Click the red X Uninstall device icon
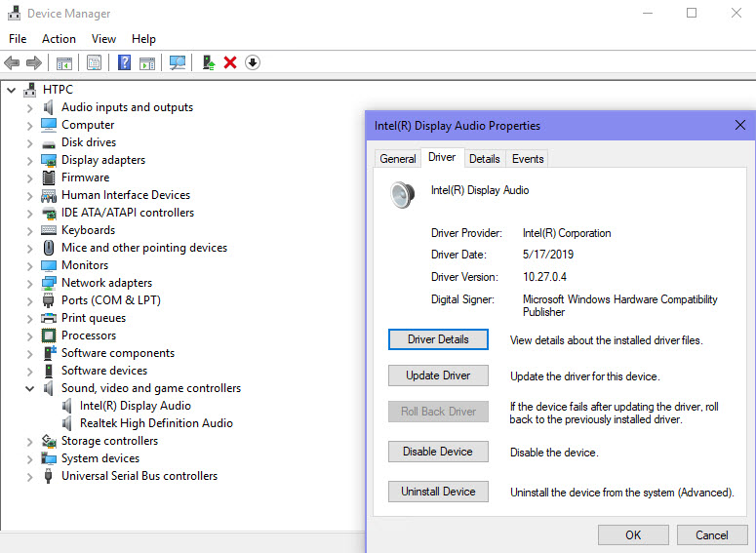756x553 pixels. 230,62
